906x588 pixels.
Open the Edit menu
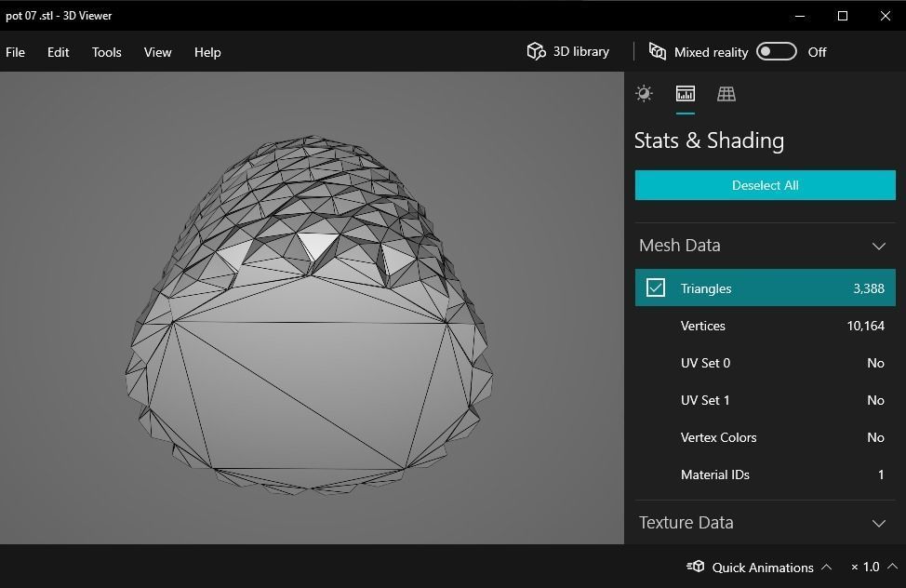[x=59, y=52]
